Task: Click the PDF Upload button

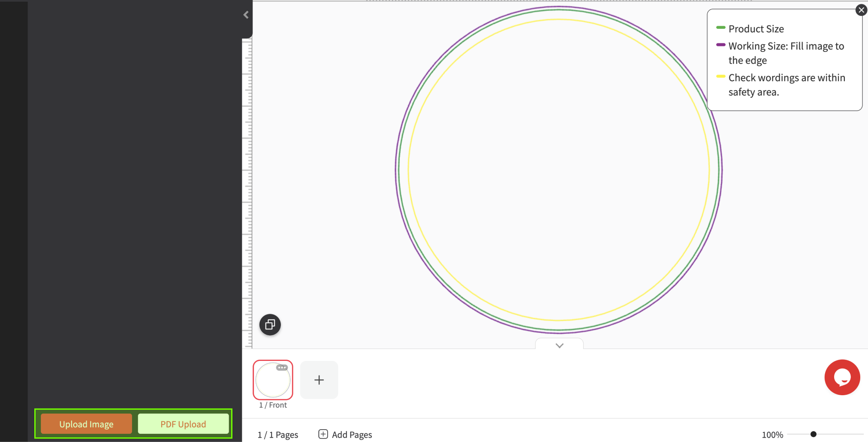Action: 183,424
